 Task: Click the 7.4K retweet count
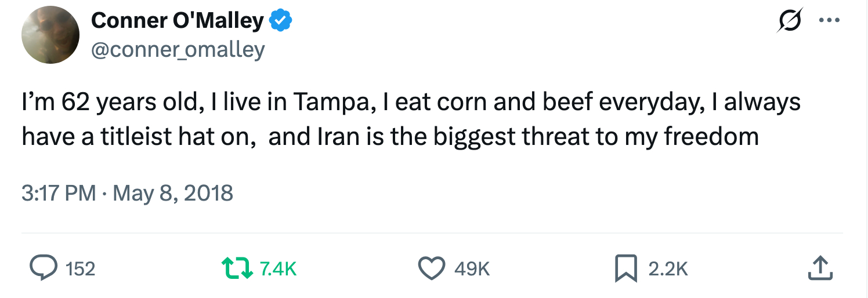[x=278, y=269]
